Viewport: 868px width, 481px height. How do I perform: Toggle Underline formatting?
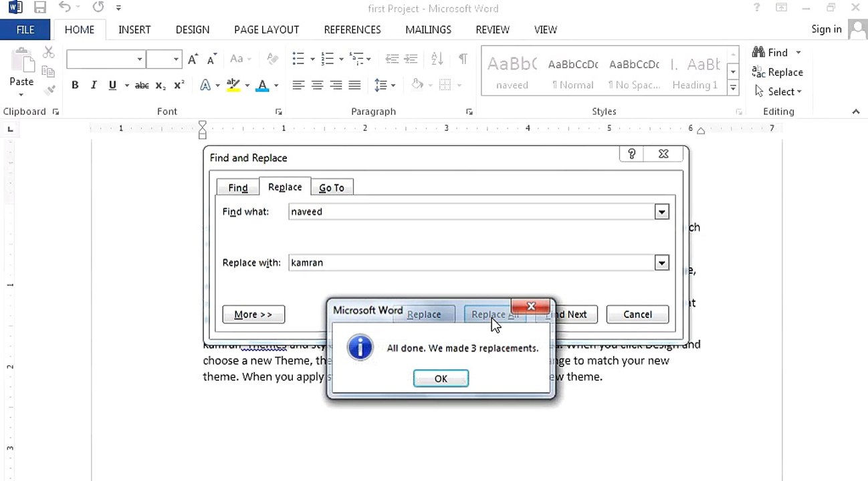click(112, 85)
